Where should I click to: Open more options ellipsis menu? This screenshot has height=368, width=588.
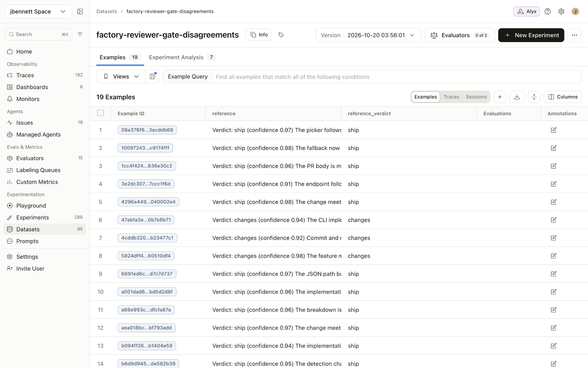[574, 35]
